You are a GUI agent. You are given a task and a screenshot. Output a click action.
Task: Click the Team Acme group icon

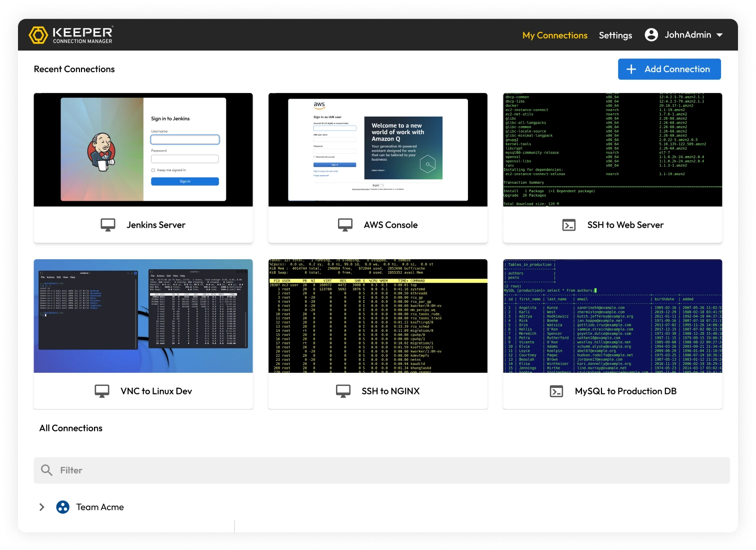coord(63,507)
